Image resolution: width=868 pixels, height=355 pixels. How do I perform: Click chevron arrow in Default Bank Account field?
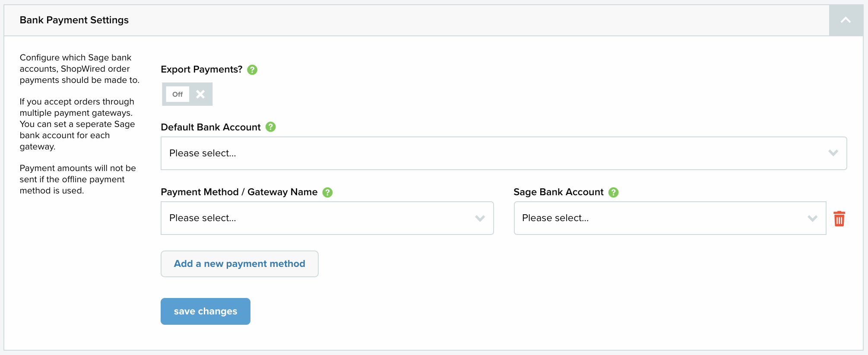pos(833,153)
